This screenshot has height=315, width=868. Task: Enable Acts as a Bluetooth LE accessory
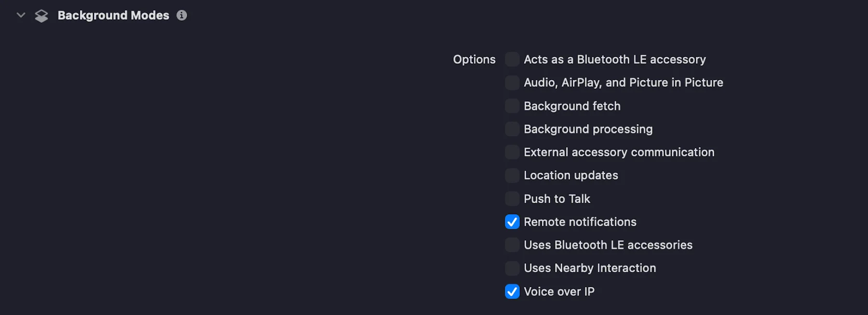512,59
